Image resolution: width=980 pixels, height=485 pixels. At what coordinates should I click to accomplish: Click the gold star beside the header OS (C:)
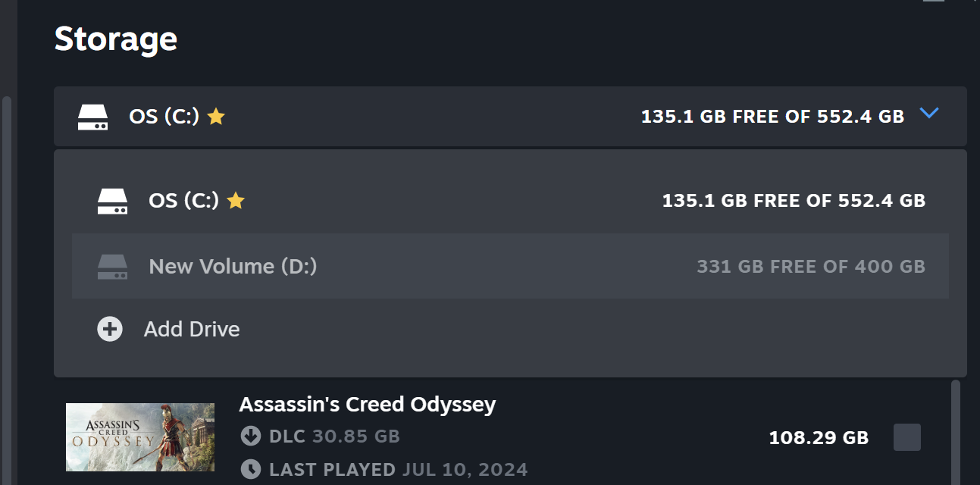tap(216, 117)
